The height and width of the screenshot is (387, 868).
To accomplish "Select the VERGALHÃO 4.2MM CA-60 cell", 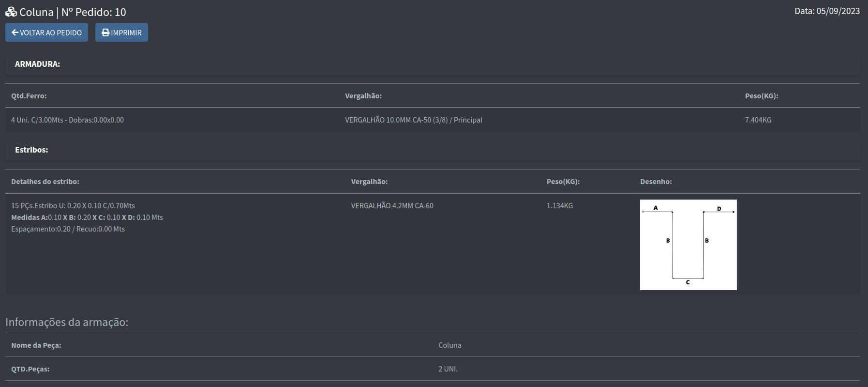I will (392, 206).
